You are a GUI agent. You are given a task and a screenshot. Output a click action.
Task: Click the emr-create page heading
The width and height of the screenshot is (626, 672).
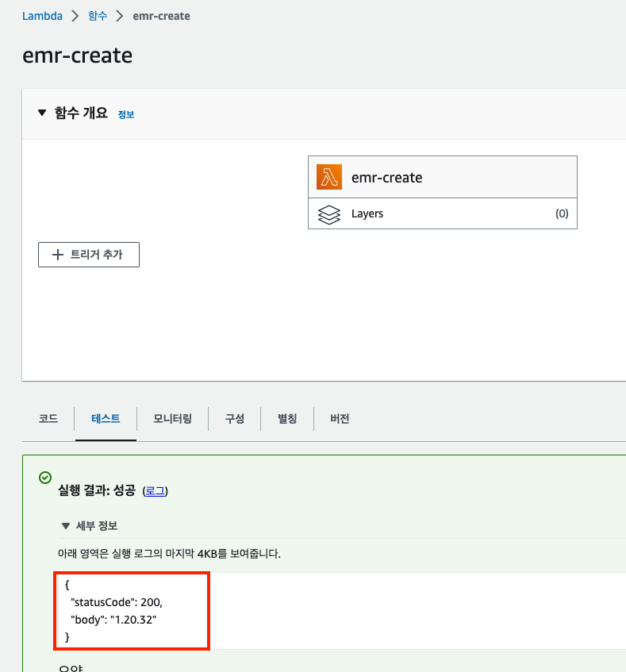click(78, 56)
